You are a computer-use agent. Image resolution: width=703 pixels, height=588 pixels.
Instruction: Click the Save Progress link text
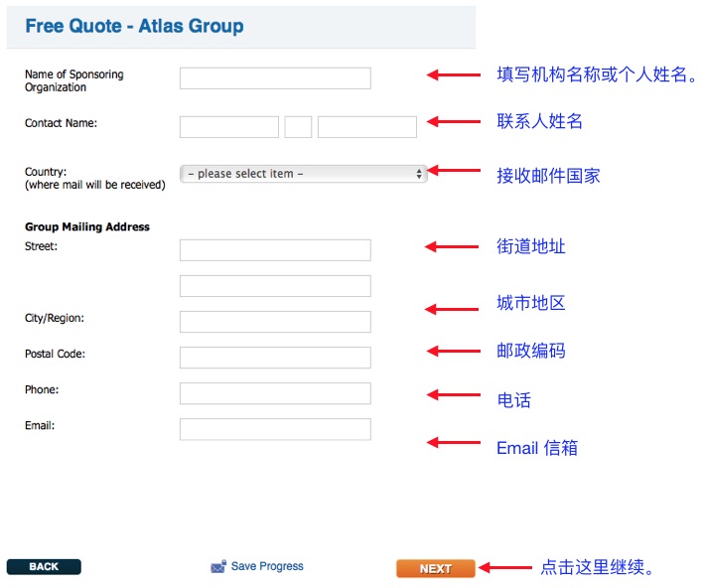coord(267,566)
